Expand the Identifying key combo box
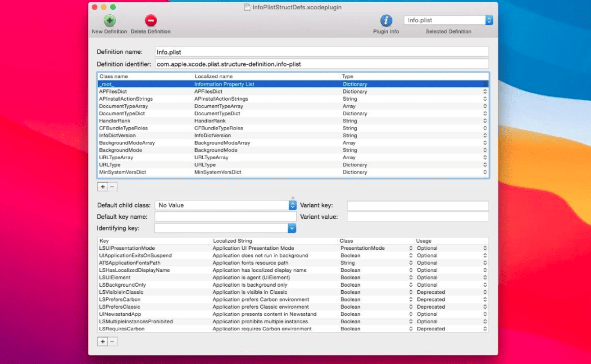591x364 pixels. pos(292,228)
